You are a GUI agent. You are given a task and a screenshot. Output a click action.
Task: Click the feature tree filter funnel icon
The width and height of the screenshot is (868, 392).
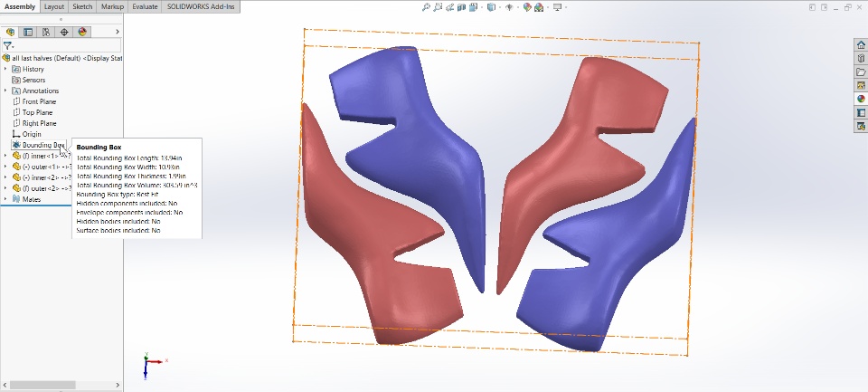pyautogui.click(x=7, y=46)
